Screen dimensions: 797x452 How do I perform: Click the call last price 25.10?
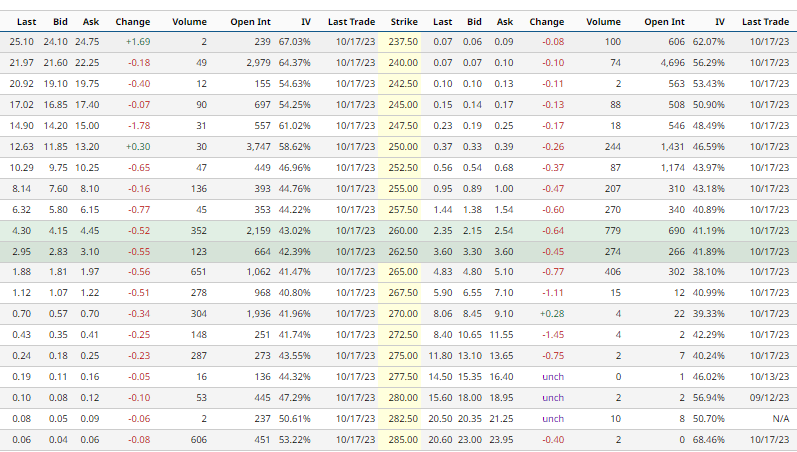(x=21, y=42)
